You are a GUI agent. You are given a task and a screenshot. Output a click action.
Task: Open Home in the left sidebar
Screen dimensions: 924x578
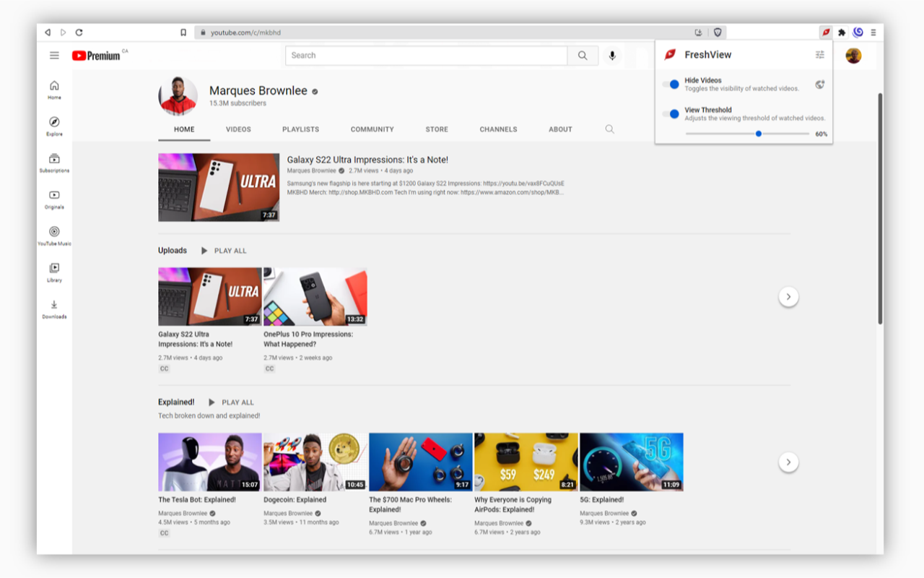[x=54, y=90]
